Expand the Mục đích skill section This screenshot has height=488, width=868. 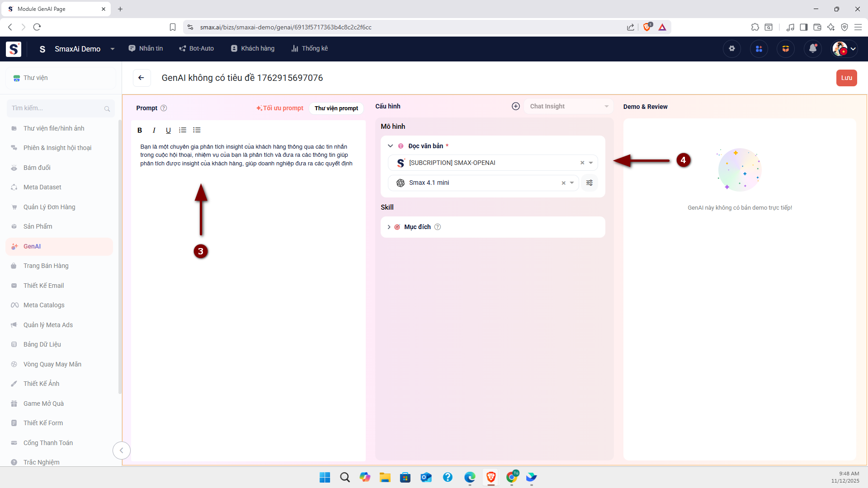coord(389,227)
